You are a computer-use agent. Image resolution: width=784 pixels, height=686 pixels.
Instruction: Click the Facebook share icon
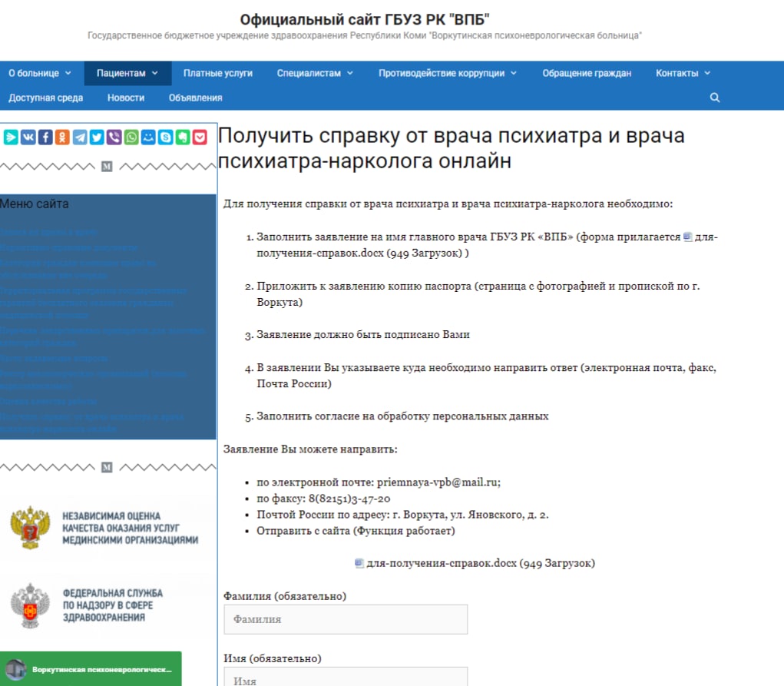click(45, 138)
